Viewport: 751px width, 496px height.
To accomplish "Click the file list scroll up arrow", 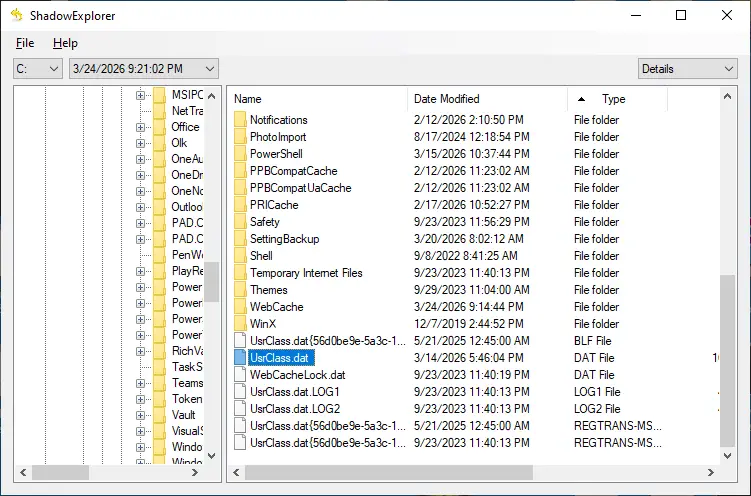I will 728,97.
